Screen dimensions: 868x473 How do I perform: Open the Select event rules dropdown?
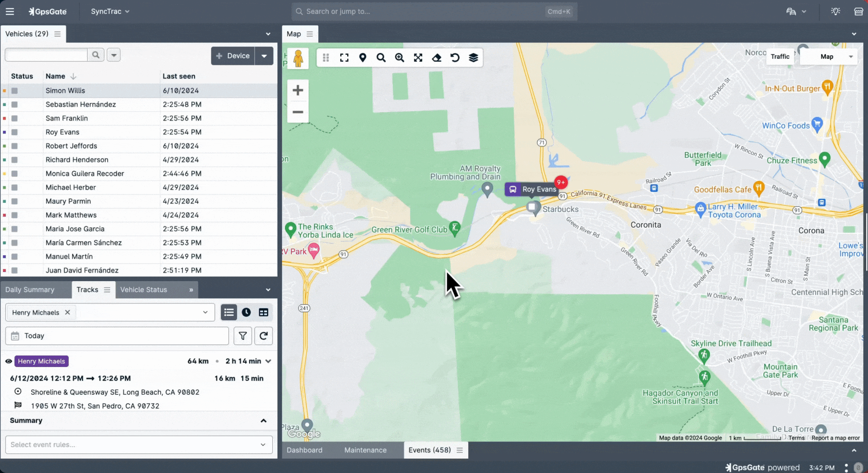pos(139,445)
